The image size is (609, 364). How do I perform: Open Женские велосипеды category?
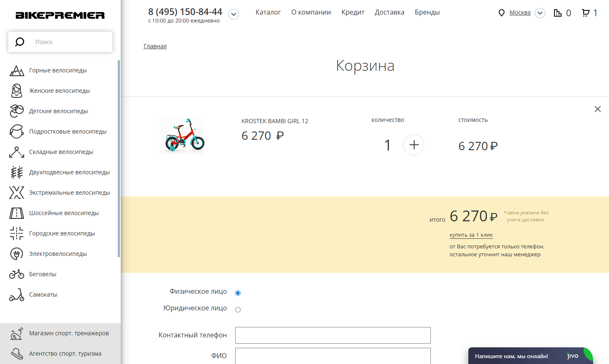pos(60,91)
